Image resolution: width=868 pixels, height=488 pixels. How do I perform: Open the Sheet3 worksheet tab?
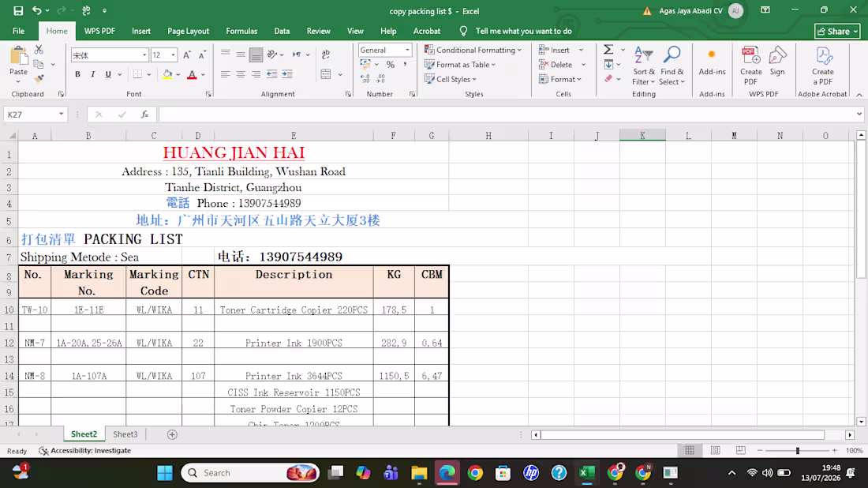pyautogui.click(x=125, y=435)
